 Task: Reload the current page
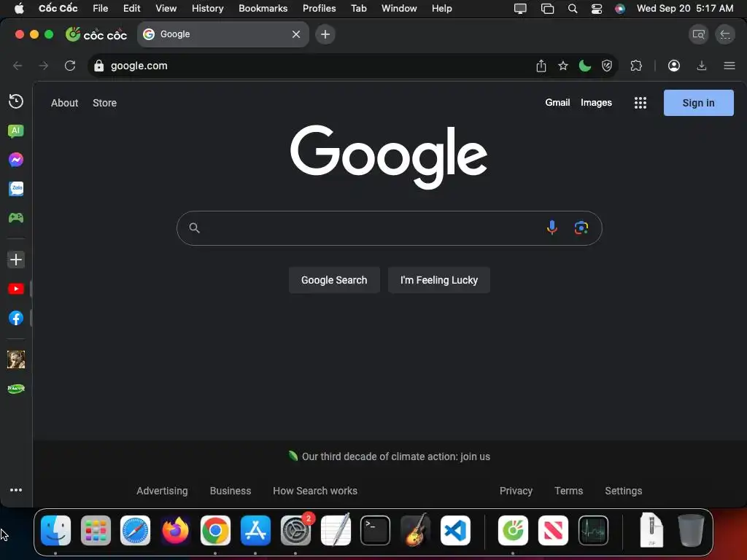coord(70,66)
